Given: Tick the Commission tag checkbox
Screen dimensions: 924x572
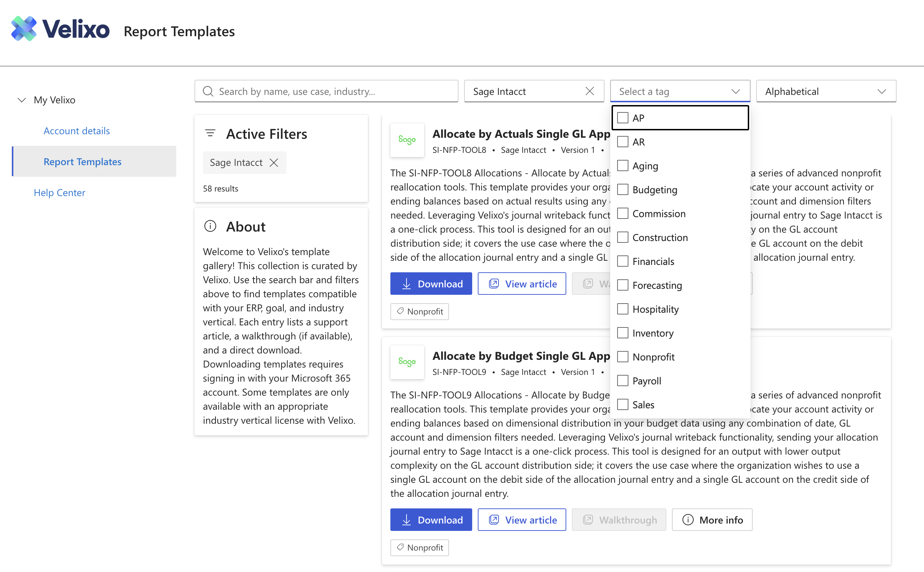Looking at the screenshot, I should 622,214.
